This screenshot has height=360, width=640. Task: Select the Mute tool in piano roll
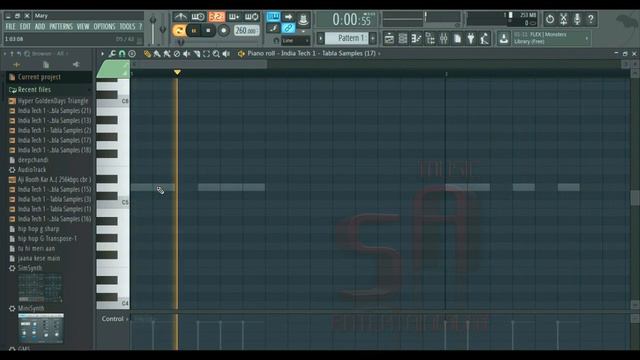coord(187,54)
